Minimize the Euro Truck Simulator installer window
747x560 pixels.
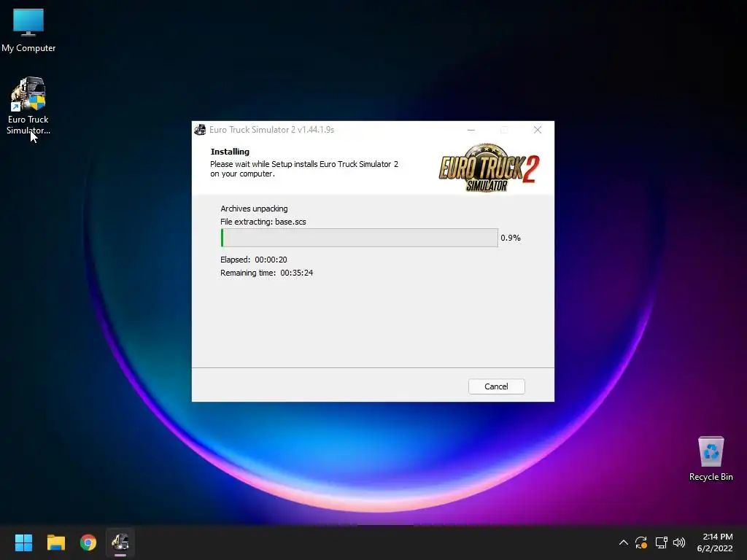point(471,130)
